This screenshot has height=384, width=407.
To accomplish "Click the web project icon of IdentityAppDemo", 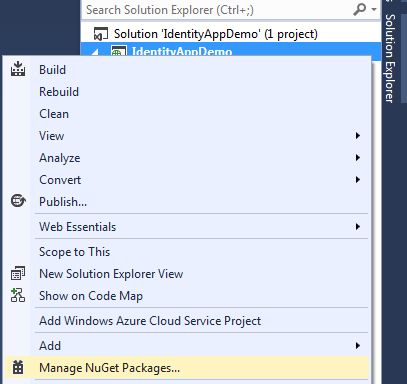I will 119,51.
